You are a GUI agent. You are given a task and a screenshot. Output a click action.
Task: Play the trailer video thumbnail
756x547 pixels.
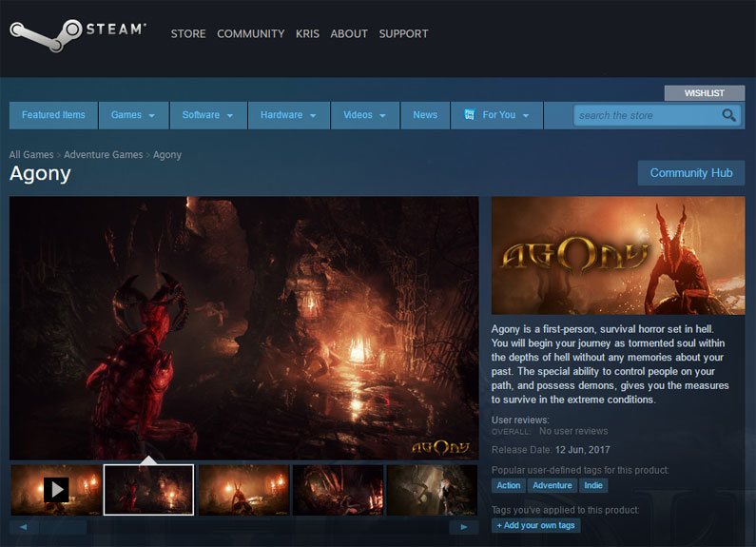56,490
